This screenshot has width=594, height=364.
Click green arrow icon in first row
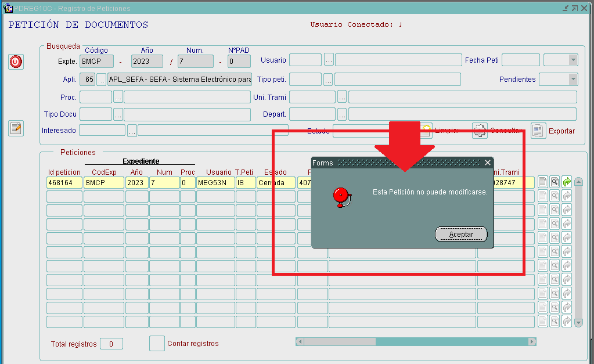pos(567,182)
